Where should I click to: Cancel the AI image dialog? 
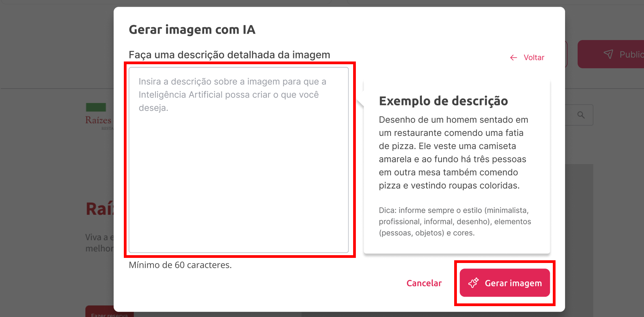424,283
